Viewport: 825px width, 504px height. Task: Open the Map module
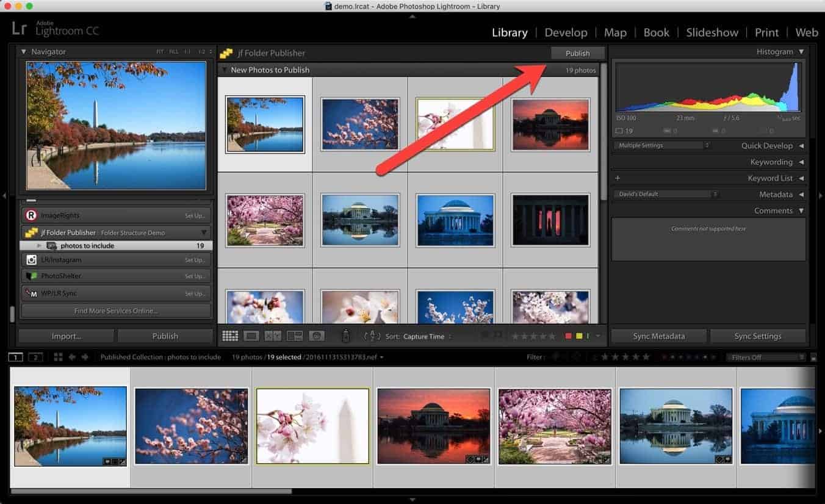[x=615, y=32]
